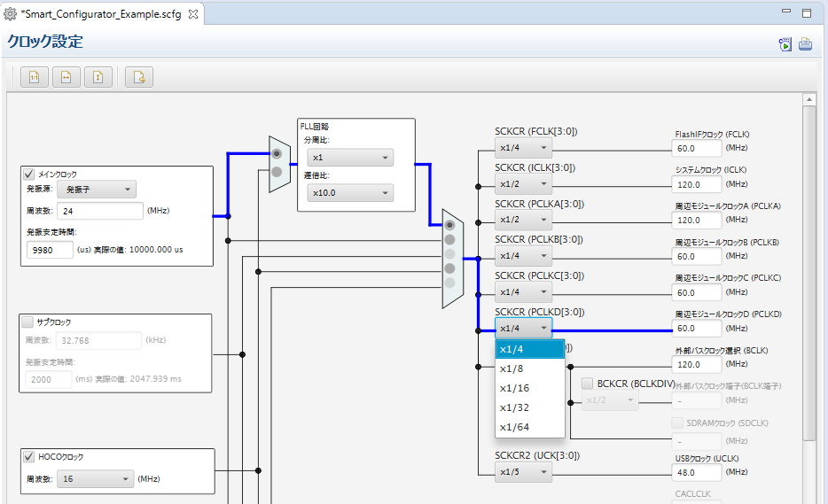Open the SCKCR FCLK divider dropdown

click(523, 148)
